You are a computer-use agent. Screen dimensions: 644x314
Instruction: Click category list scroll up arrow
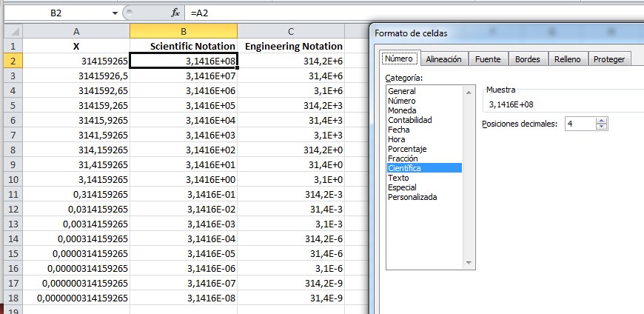469,93
